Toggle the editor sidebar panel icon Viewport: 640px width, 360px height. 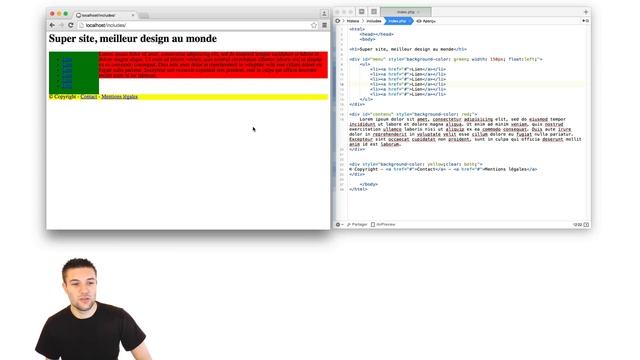362,12
